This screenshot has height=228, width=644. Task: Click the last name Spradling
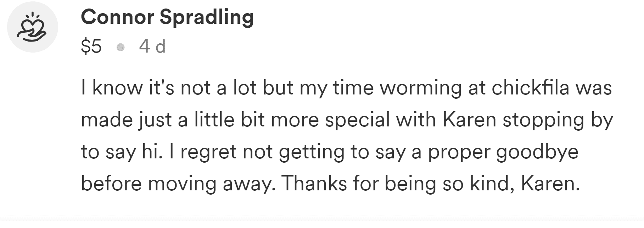coord(207,17)
